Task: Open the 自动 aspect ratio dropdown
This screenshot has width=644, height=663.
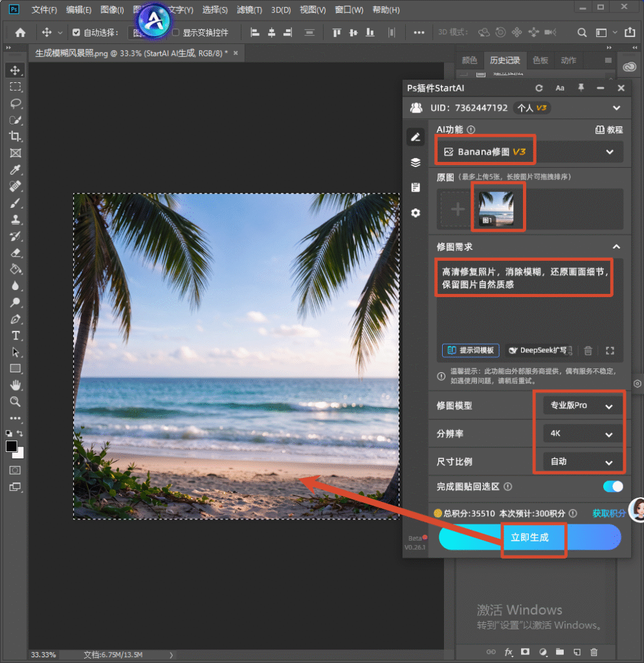Action: (x=583, y=462)
